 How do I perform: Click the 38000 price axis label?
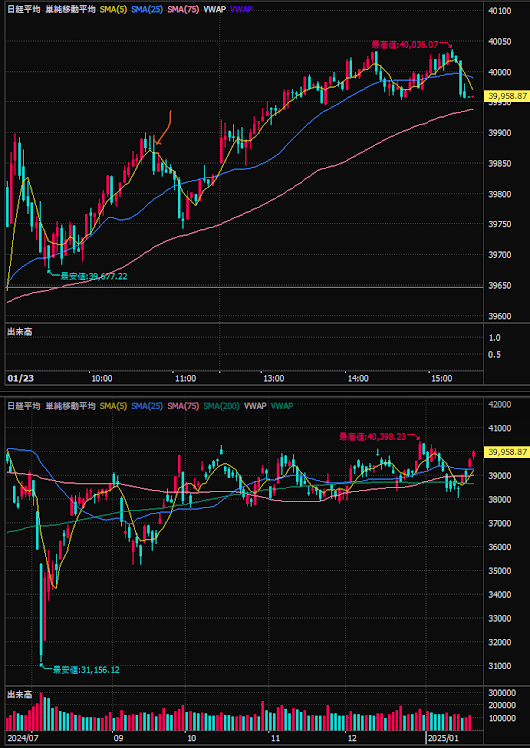500,499
